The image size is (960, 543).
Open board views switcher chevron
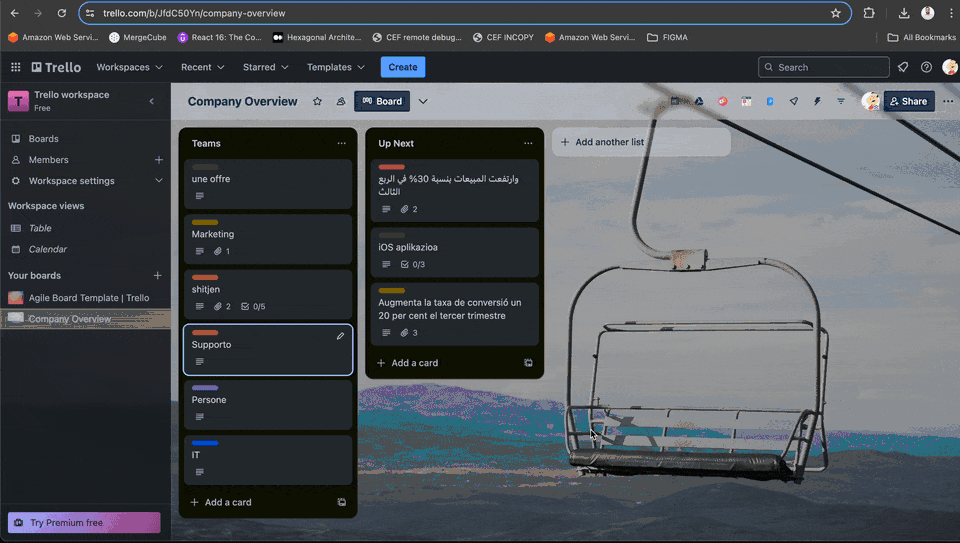coord(423,102)
